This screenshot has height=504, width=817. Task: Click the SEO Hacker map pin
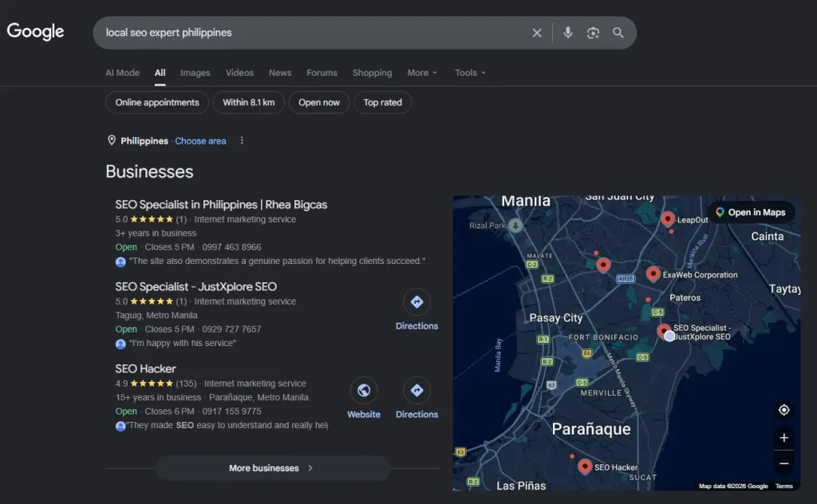(585, 467)
